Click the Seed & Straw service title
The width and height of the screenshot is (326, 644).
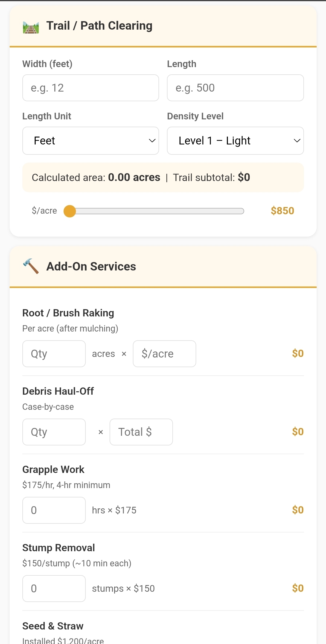point(53,626)
